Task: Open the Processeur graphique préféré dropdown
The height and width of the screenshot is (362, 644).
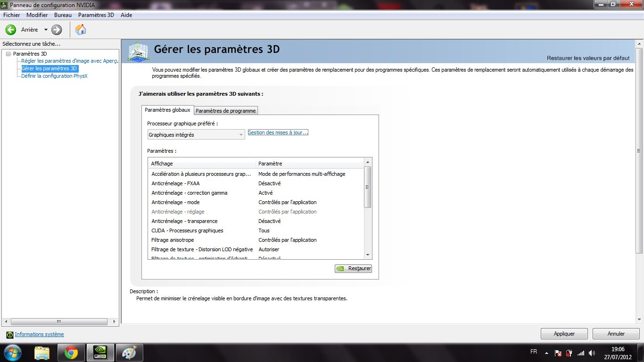Action: click(x=196, y=135)
